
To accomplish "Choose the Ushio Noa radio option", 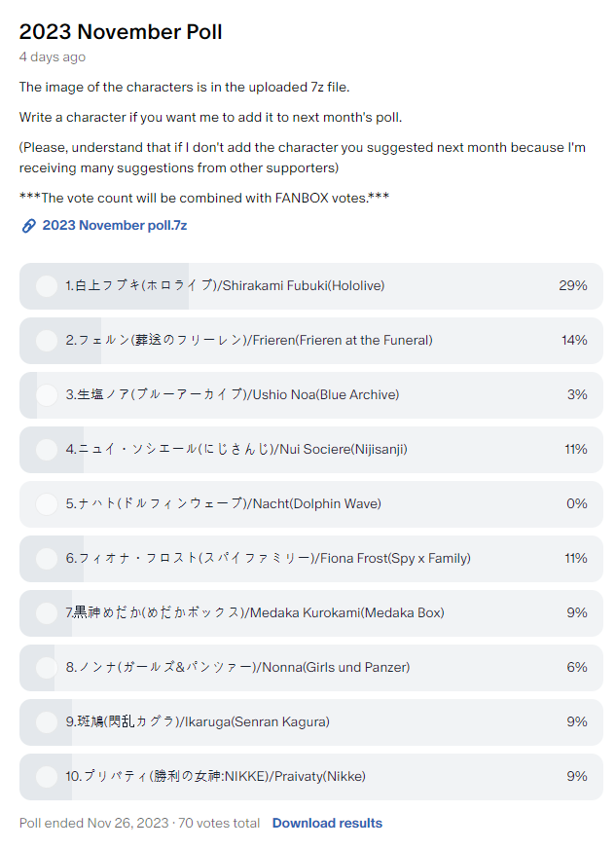I will [x=46, y=395].
